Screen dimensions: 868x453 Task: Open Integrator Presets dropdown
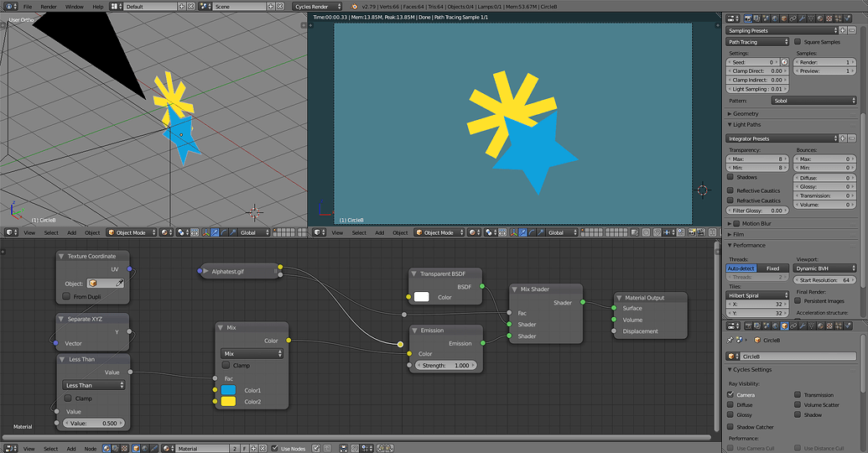(782, 138)
